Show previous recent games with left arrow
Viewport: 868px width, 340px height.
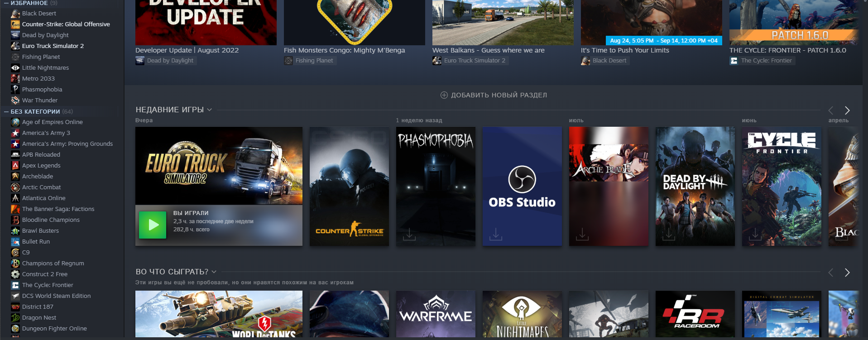coord(831,110)
